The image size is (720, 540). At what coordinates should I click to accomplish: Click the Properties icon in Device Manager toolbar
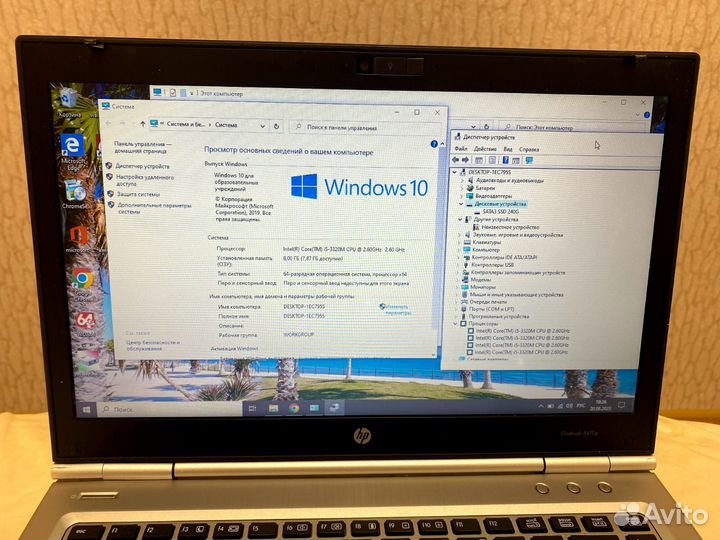tap(492, 160)
